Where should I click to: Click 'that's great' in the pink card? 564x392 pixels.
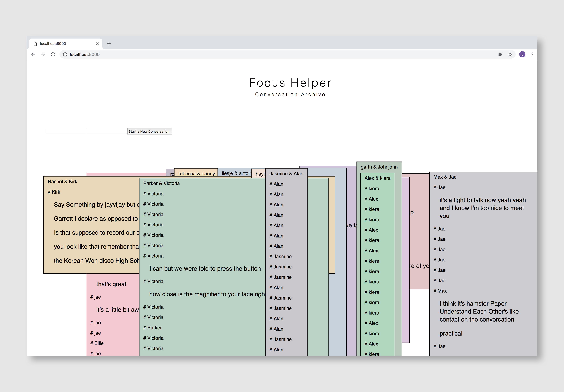click(x=111, y=284)
